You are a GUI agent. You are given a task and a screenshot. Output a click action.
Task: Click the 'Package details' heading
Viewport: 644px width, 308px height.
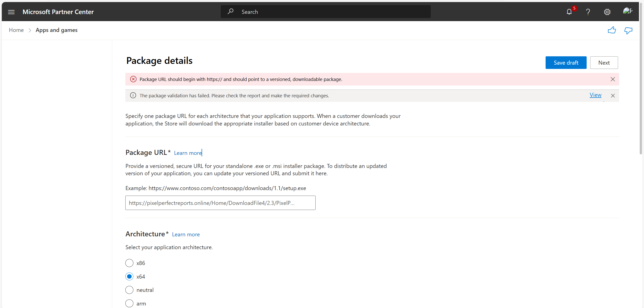(x=159, y=61)
